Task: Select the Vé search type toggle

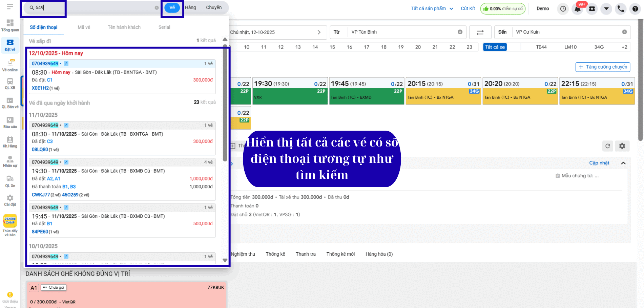Action: click(172, 7)
